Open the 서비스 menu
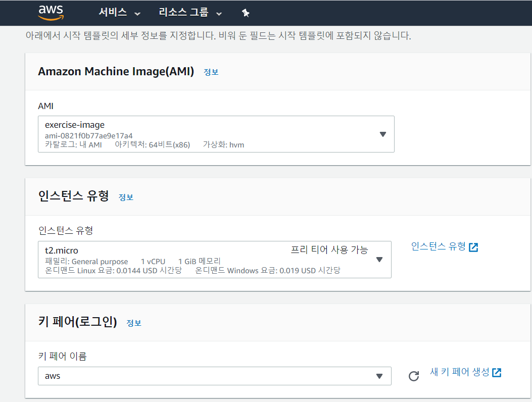The width and height of the screenshot is (532, 402). click(113, 13)
